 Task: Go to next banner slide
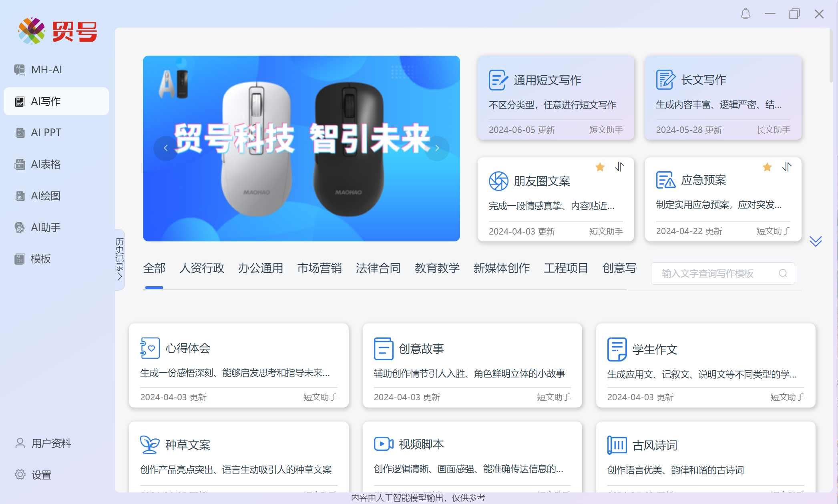coord(437,148)
